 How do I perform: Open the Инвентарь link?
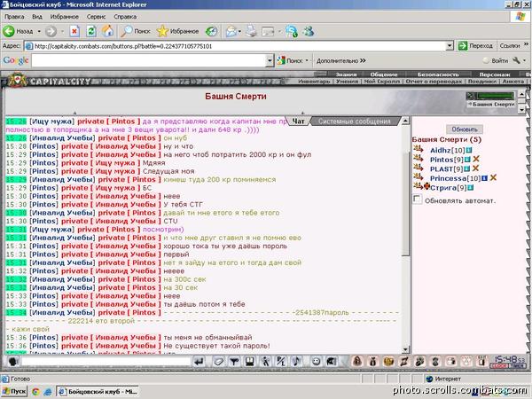(314, 82)
